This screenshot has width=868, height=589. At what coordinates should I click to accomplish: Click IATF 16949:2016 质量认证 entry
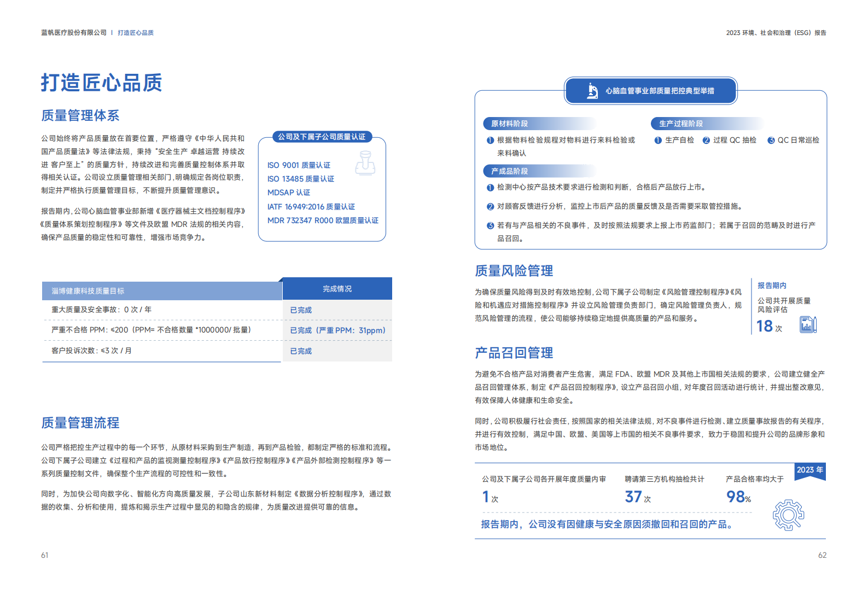coord(311,207)
